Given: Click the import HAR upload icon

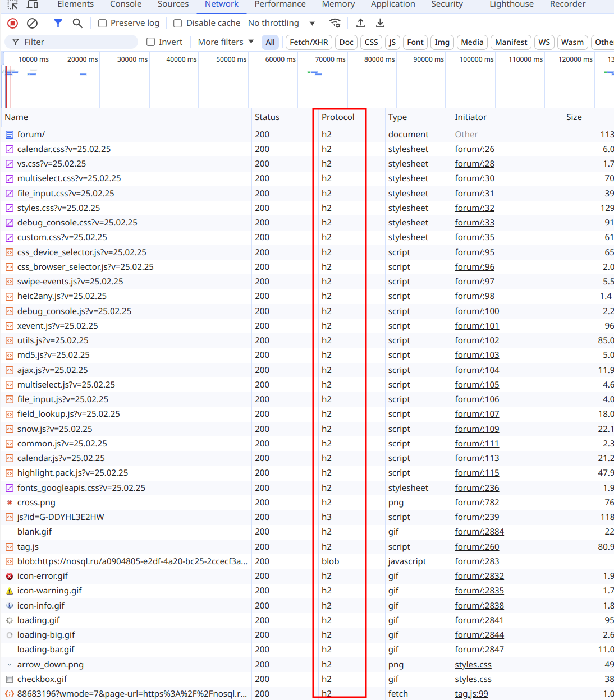Looking at the screenshot, I should 361,23.
